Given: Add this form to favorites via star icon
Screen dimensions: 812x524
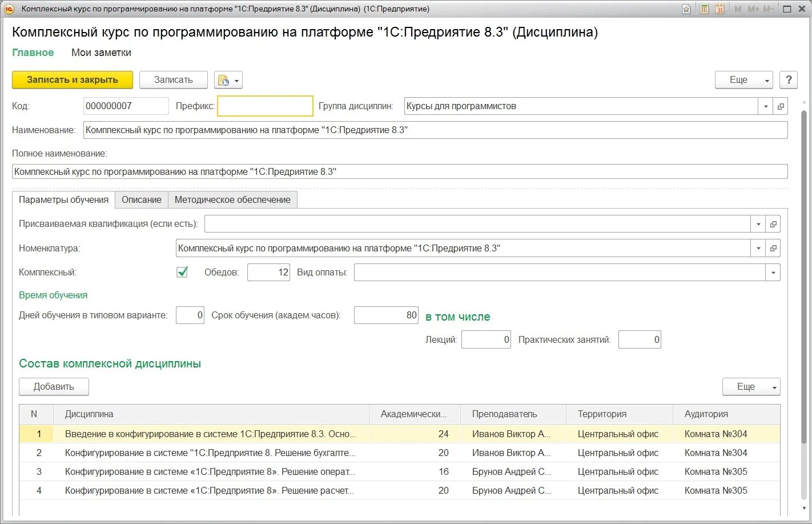Looking at the screenshot, I should pos(686,9).
